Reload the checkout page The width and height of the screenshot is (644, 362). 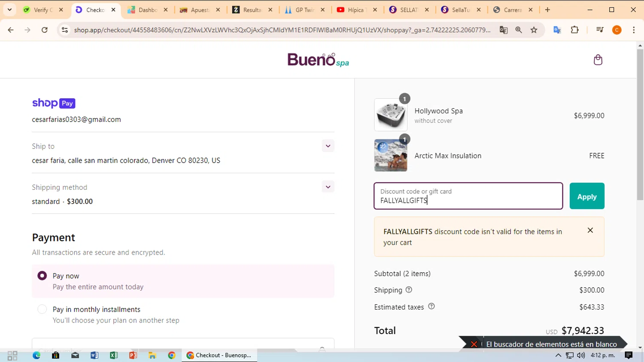[45, 30]
